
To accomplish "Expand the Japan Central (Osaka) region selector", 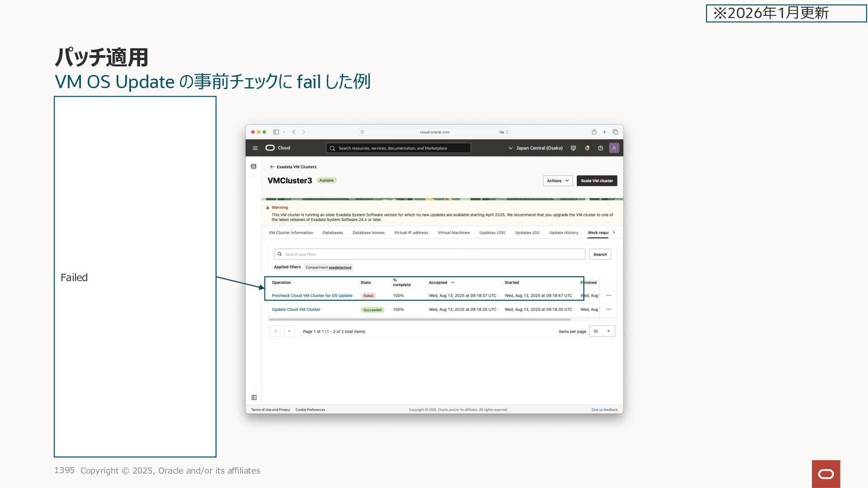I will pyautogui.click(x=535, y=148).
